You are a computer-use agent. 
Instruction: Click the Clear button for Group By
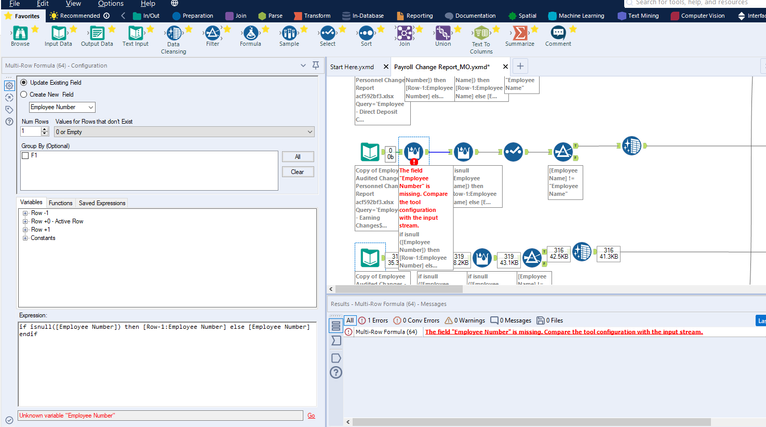(297, 172)
